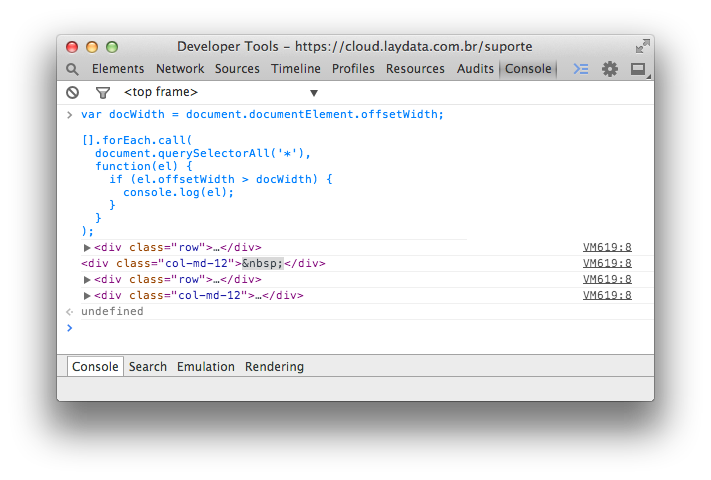Clear the console with the ban icon
Viewport: 711px width, 480px height.
[x=72, y=92]
